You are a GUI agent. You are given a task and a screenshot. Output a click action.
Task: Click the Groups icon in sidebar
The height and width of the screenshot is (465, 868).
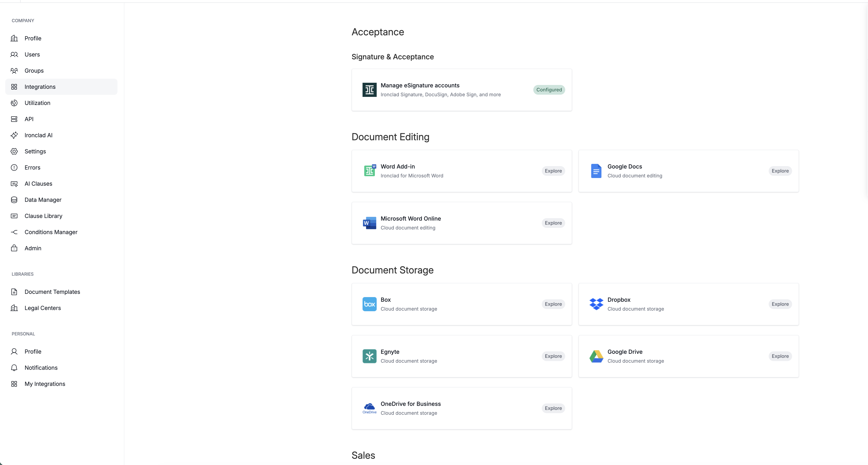click(x=14, y=71)
